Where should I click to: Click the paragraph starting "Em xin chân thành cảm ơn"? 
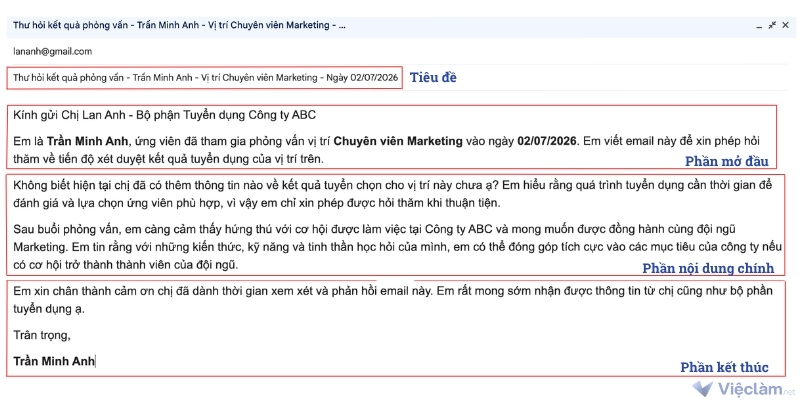pos(393,300)
